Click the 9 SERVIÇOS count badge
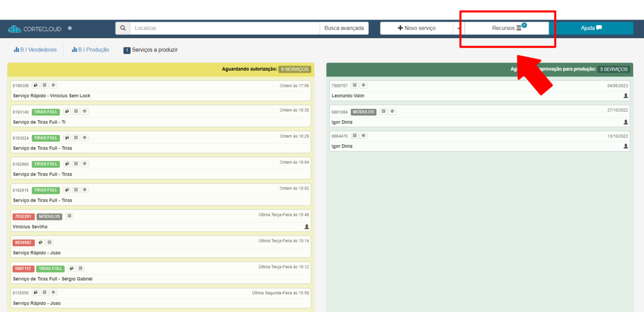Image resolution: width=644 pixels, height=313 pixels. pos(295,69)
